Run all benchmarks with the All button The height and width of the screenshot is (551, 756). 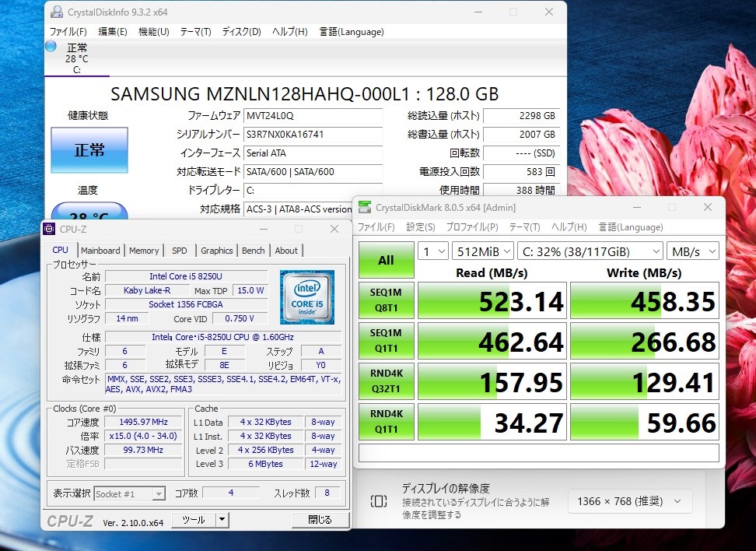pyautogui.click(x=387, y=260)
